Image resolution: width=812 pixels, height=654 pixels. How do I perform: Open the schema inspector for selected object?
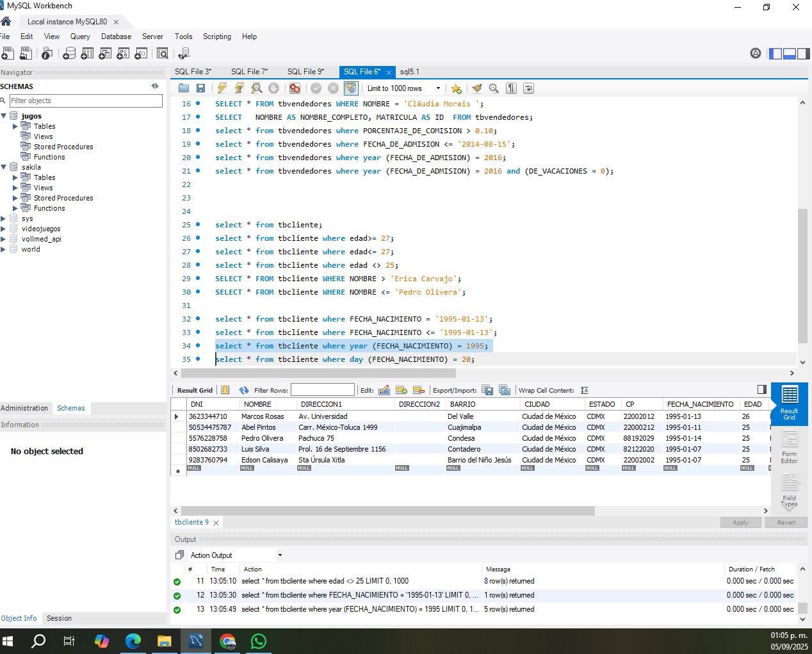click(x=47, y=53)
